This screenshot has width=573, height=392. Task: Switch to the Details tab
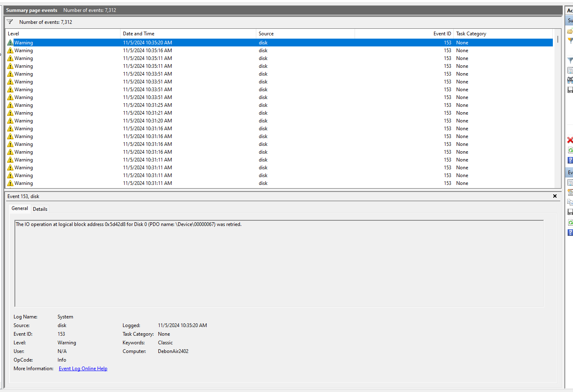point(40,209)
